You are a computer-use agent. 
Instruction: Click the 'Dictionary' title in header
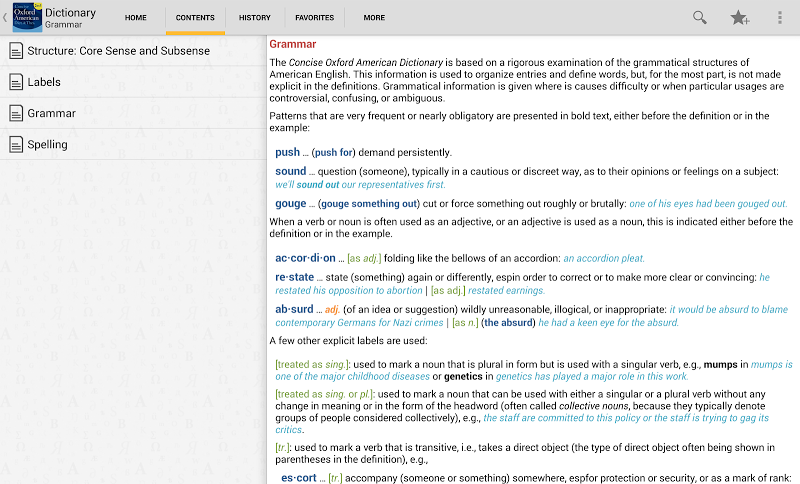click(70, 13)
